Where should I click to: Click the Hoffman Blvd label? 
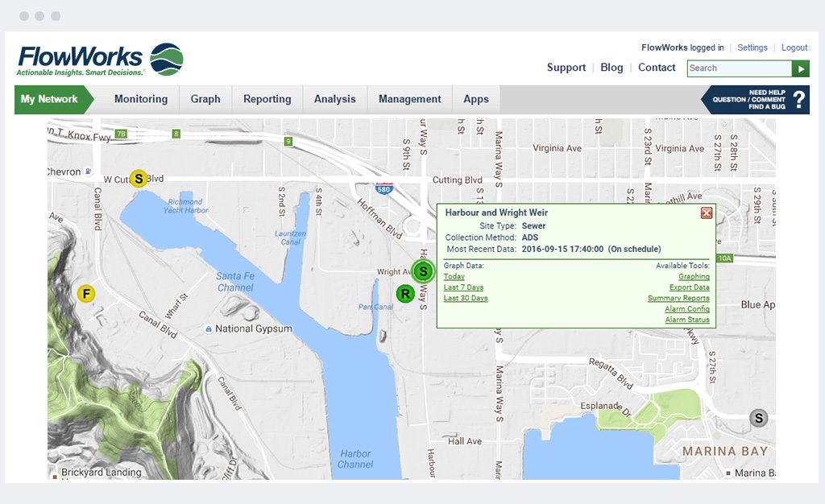point(379,219)
